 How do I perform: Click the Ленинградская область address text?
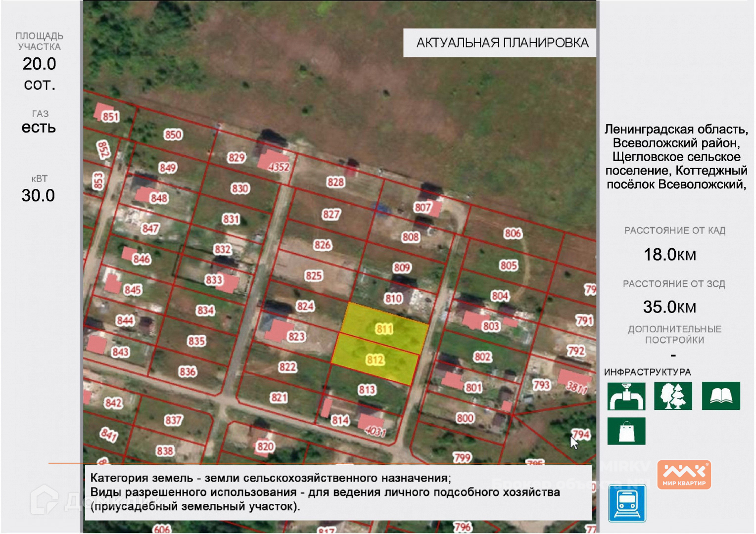coord(676,157)
